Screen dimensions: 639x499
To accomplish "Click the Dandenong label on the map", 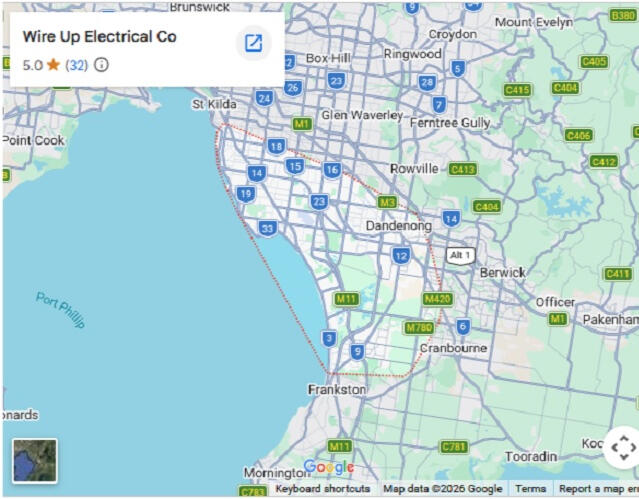I will (x=397, y=226).
